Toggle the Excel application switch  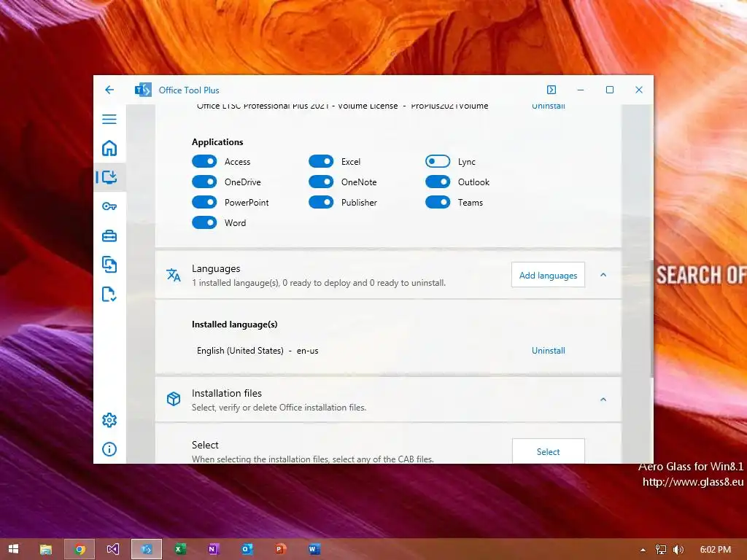point(321,161)
